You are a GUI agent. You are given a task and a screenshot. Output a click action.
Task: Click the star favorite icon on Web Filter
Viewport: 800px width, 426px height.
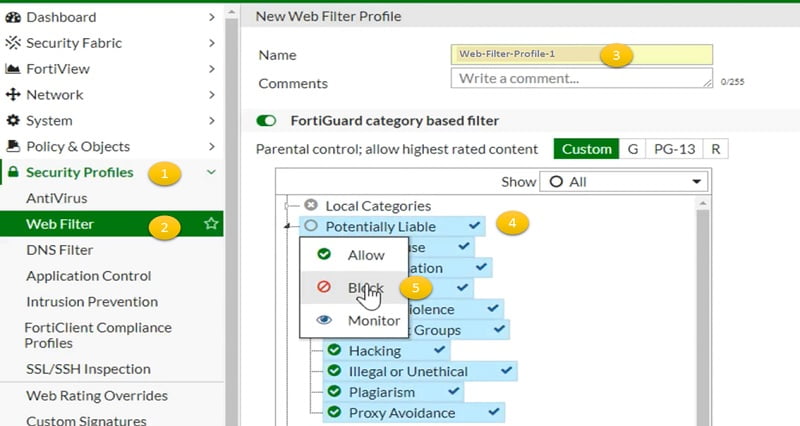point(211,223)
